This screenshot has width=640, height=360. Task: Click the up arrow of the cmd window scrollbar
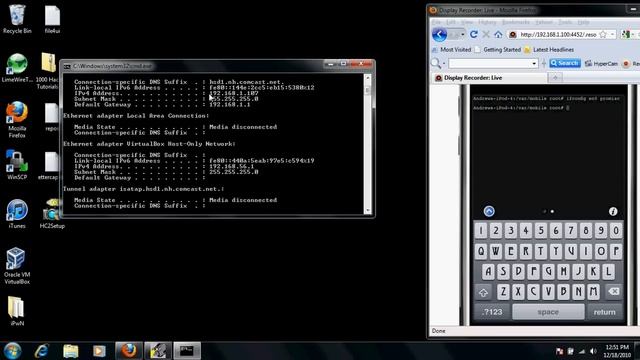[x=368, y=77]
